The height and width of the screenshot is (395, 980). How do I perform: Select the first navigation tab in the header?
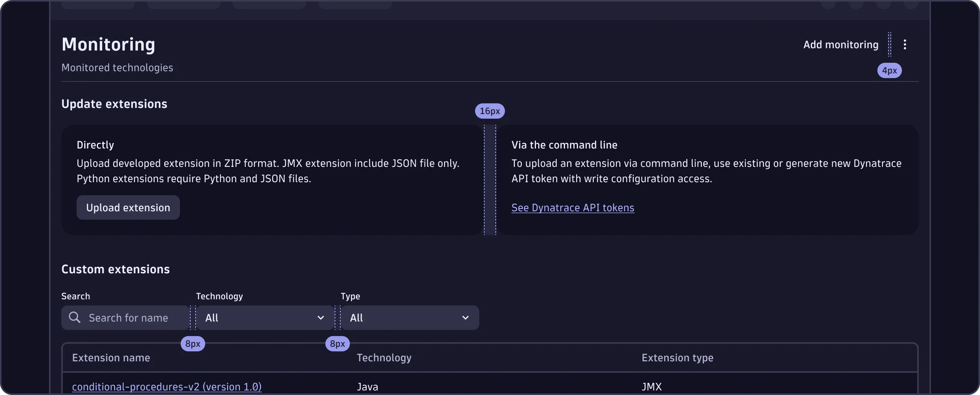tap(98, 4)
